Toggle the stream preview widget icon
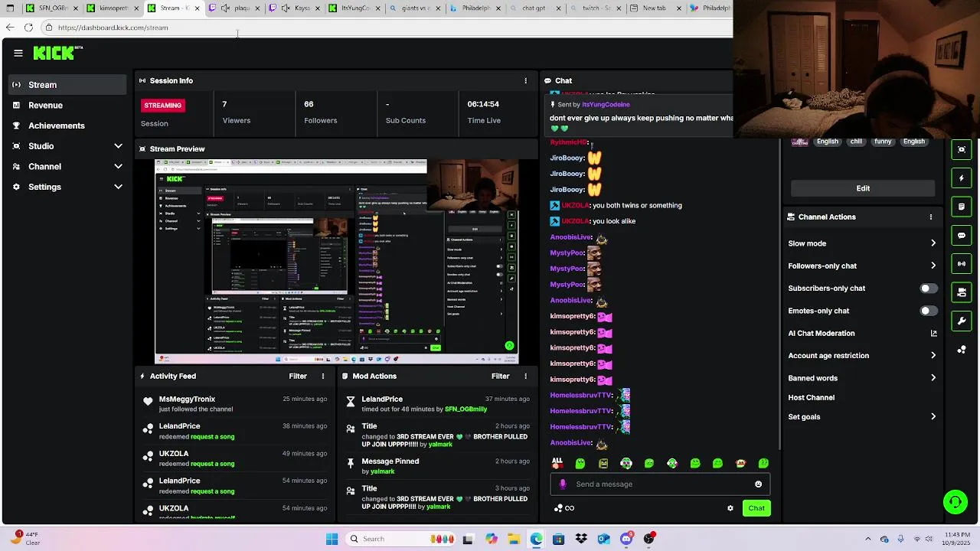This screenshot has width=980, height=551. click(x=962, y=149)
